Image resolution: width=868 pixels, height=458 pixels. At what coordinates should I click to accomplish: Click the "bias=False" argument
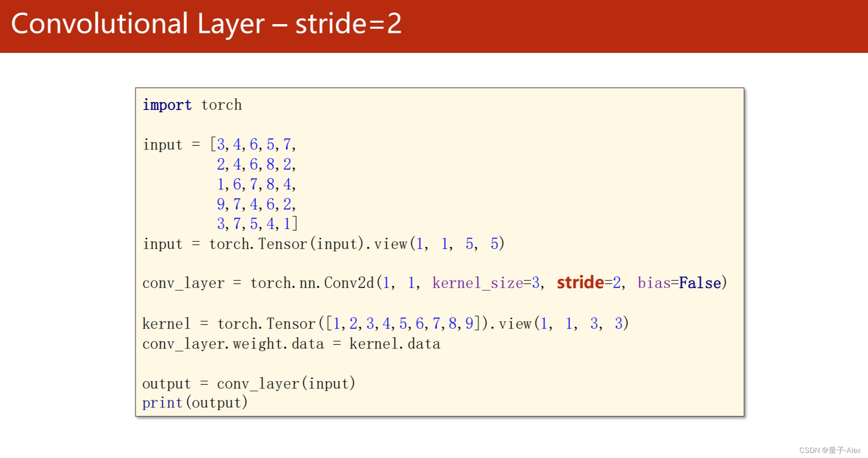(682, 283)
